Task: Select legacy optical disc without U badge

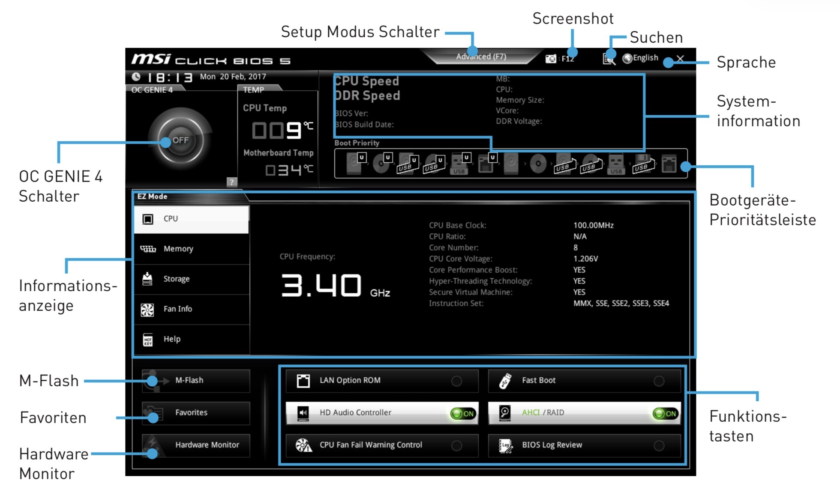Action: pyautogui.click(x=538, y=163)
